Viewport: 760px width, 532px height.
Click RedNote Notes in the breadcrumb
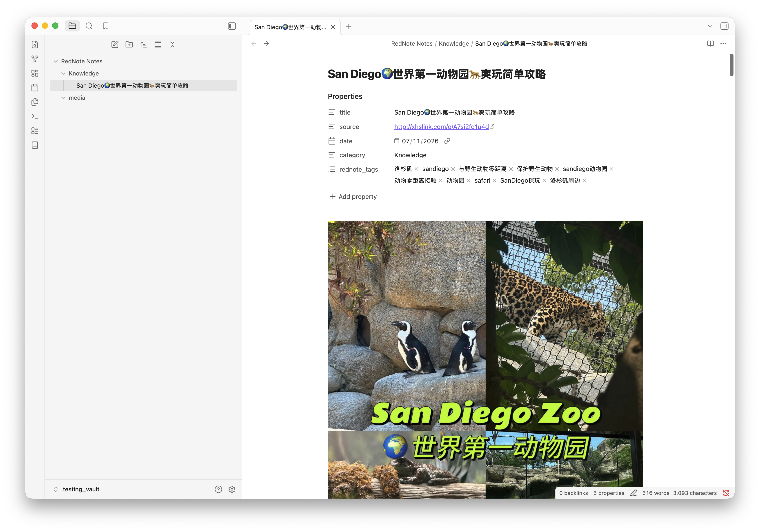(x=412, y=44)
